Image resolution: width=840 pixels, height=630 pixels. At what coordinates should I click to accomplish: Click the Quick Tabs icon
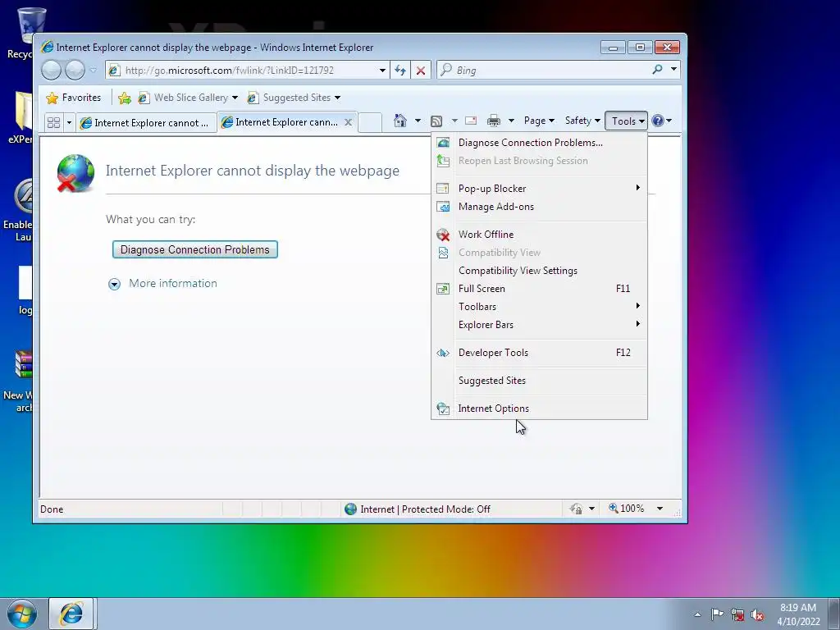tap(53, 123)
